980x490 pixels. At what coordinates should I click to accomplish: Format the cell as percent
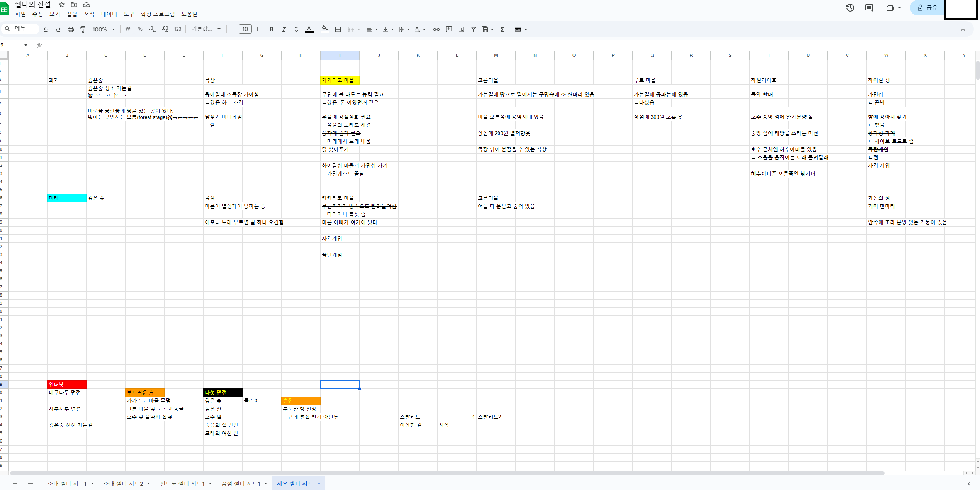click(x=140, y=29)
